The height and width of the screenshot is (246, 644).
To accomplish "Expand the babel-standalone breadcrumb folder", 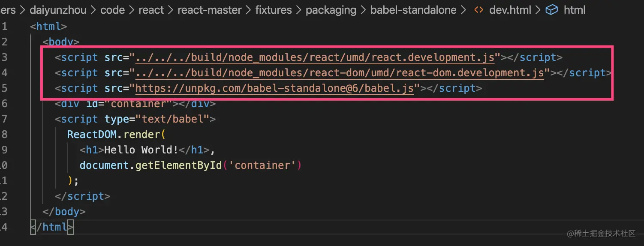I will coord(413,10).
